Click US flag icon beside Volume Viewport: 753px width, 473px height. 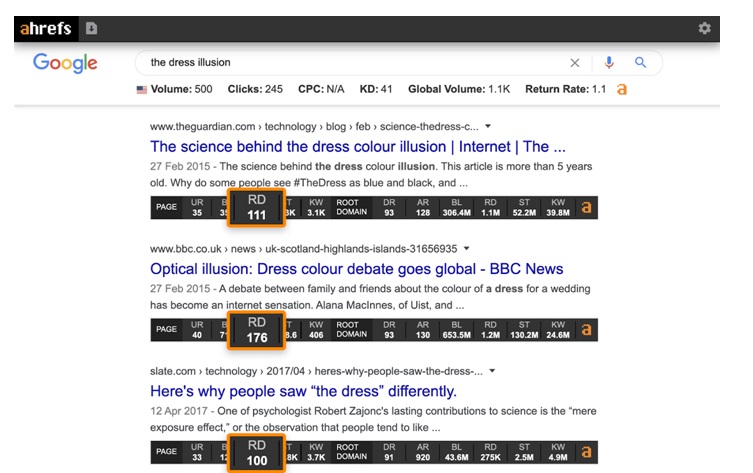[142, 90]
